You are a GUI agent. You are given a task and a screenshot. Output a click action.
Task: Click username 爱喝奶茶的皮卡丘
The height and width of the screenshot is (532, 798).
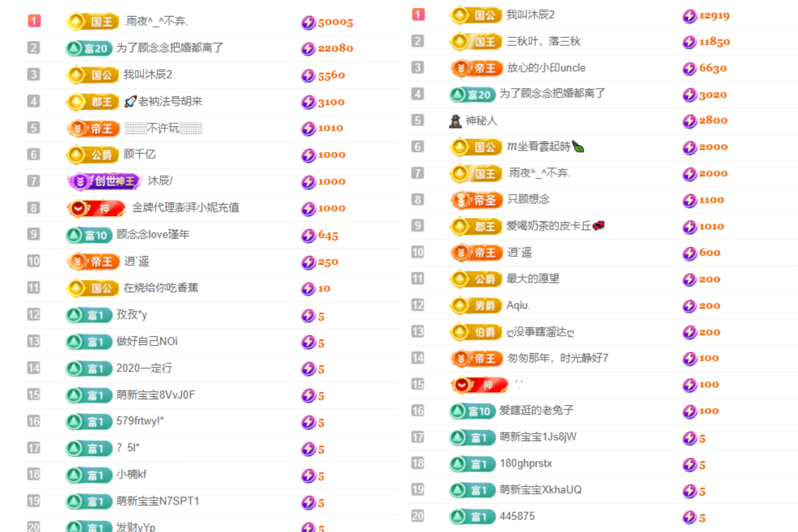(x=549, y=226)
